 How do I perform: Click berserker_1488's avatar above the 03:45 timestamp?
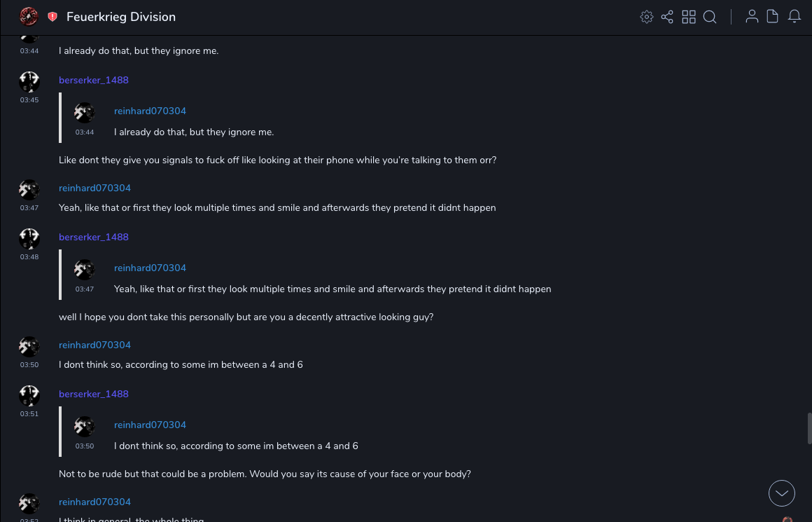[x=29, y=82]
